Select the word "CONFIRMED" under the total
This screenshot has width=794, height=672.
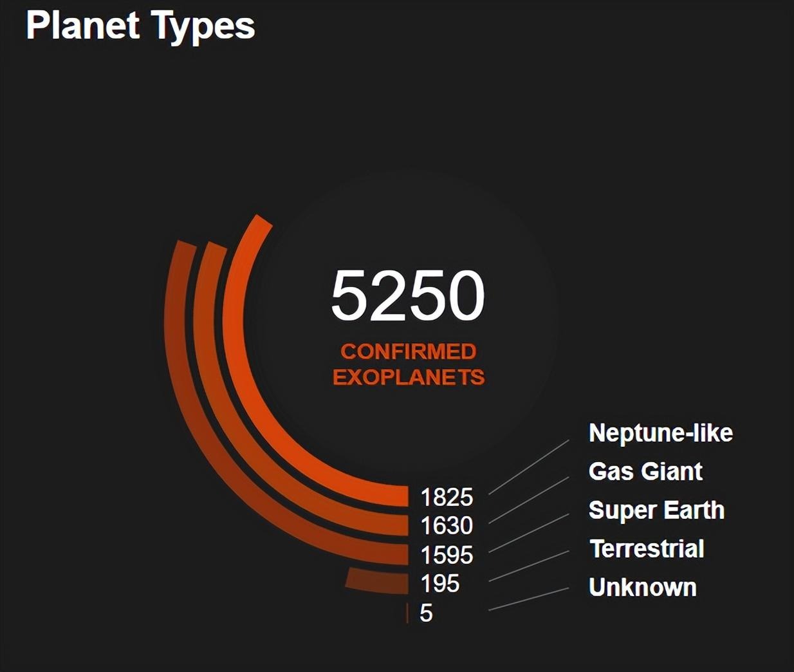[x=408, y=351]
